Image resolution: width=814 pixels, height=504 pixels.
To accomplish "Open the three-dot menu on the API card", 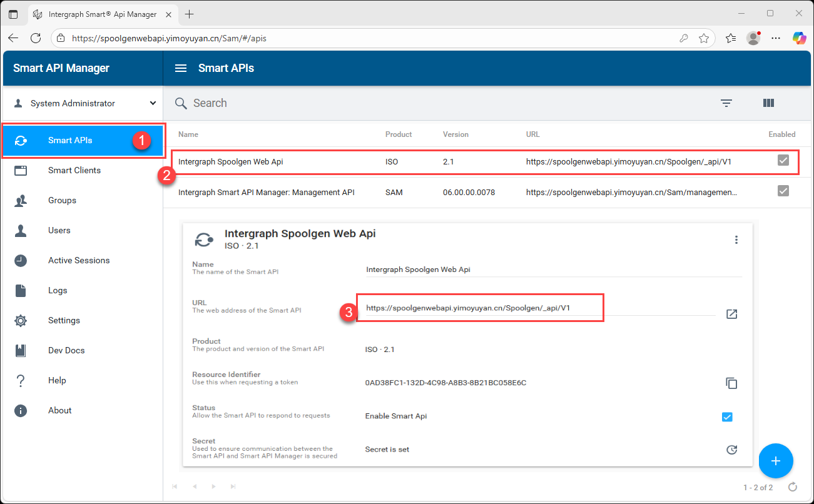I will tap(736, 239).
